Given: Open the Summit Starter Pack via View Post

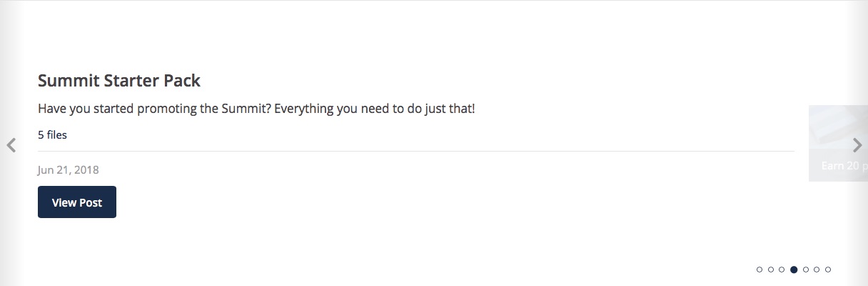Looking at the screenshot, I should (x=77, y=202).
